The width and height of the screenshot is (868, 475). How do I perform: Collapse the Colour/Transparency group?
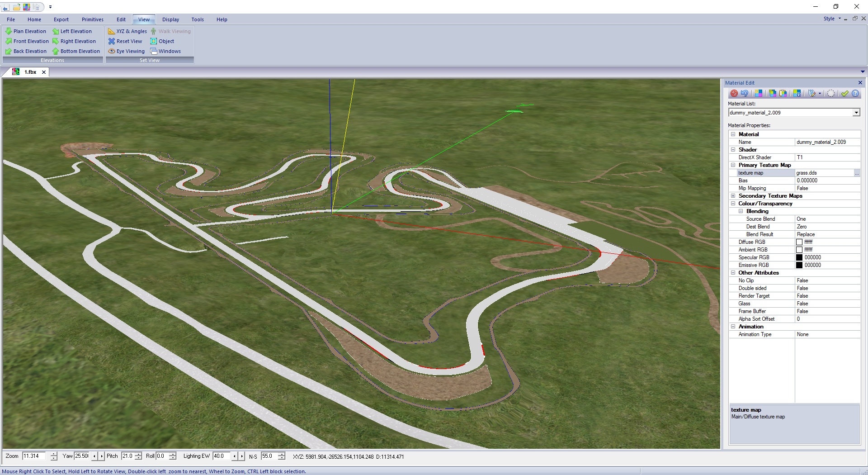pos(733,204)
